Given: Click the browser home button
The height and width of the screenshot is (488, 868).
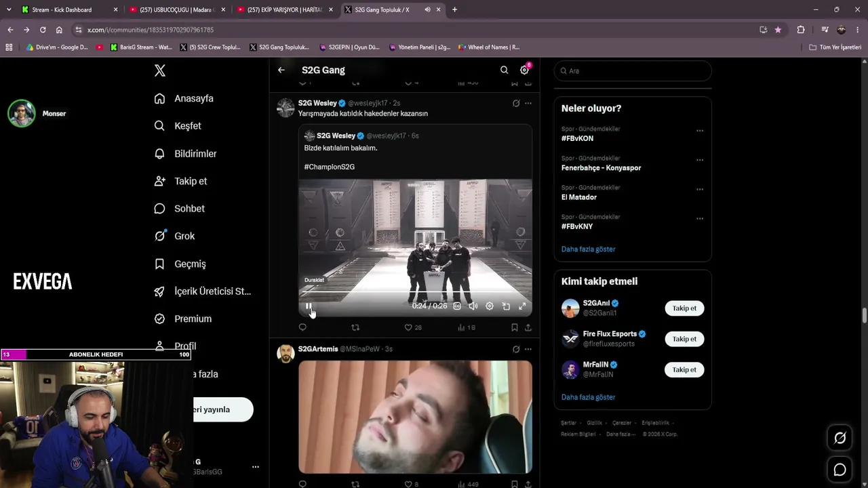Looking at the screenshot, I should (59, 30).
